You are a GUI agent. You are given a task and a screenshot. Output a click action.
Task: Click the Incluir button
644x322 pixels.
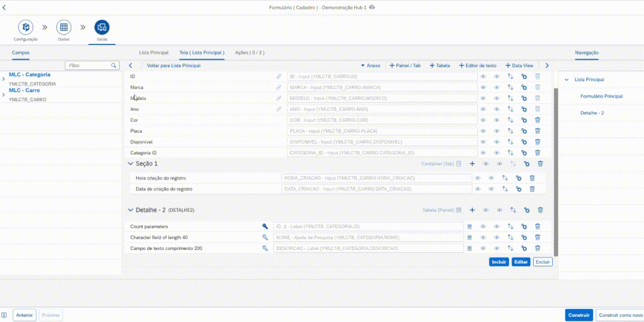click(x=499, y=262)
